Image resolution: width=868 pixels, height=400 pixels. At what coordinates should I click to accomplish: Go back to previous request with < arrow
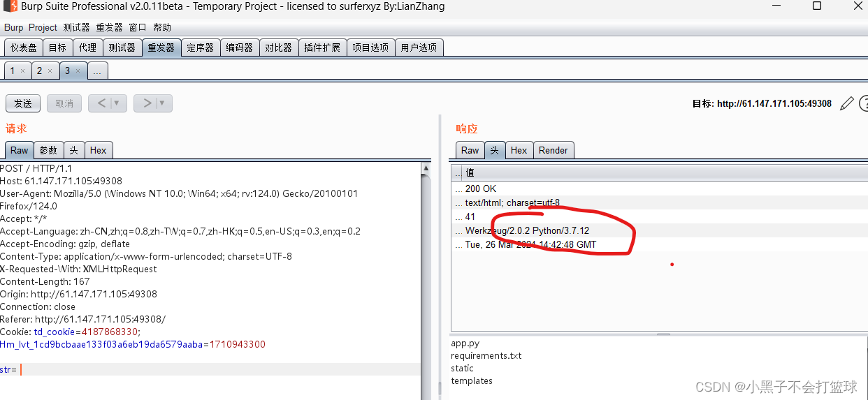pyautogui.click(x=101, y=103)
